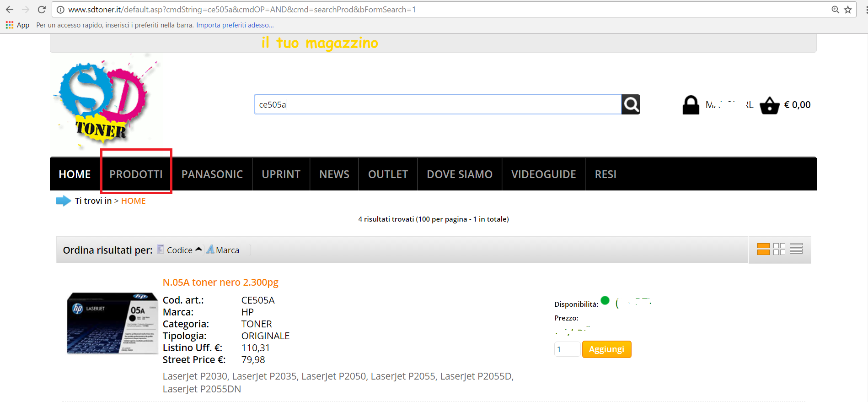Toggle the Codice ascending sort arrow
Image resolution: width=868 pixels, height=402 pixels.
tap(198, 249)
